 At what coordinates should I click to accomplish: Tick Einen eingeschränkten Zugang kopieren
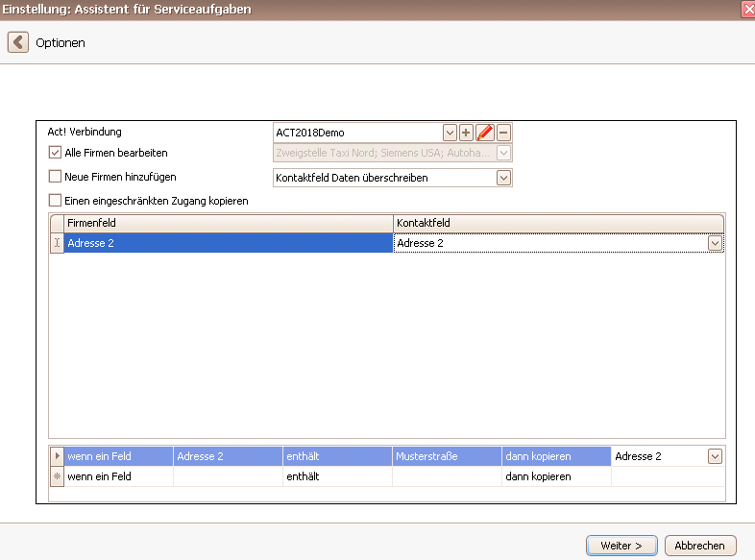55,200
